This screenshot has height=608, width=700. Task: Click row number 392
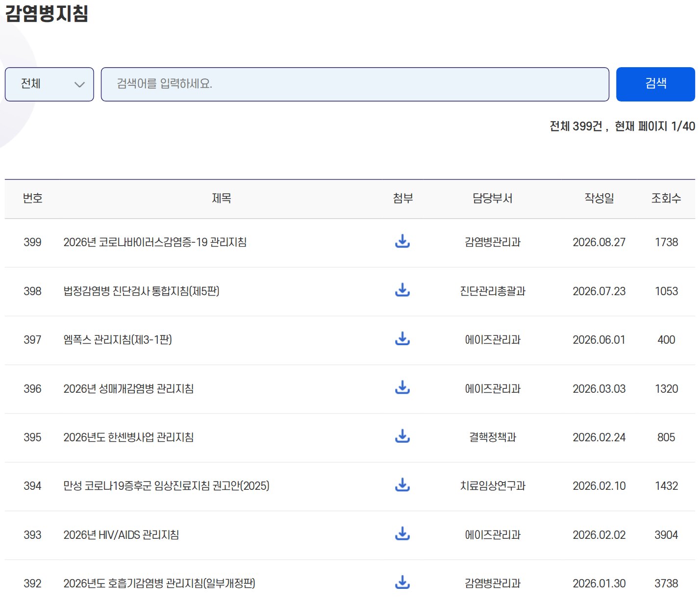tap(32, 583)
